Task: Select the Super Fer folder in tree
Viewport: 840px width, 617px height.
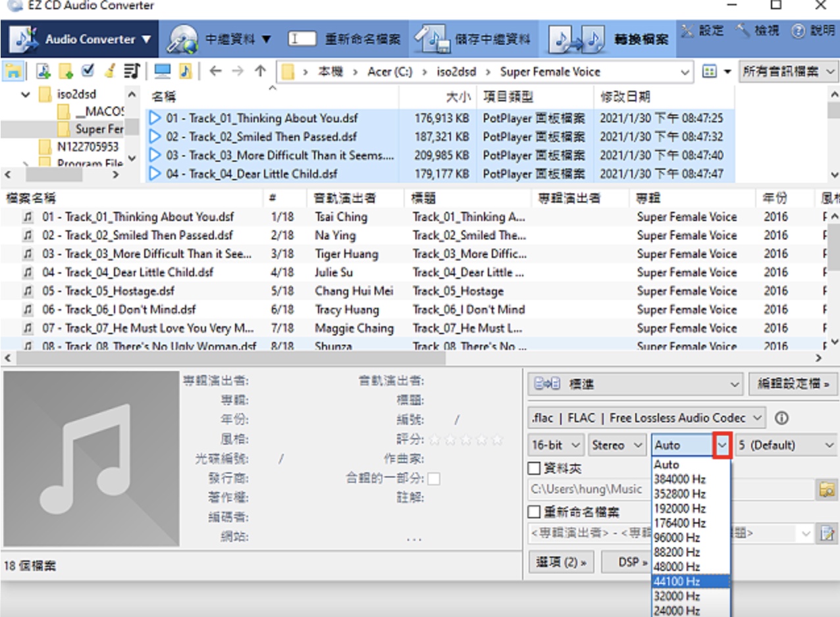Action: (99, 129)
